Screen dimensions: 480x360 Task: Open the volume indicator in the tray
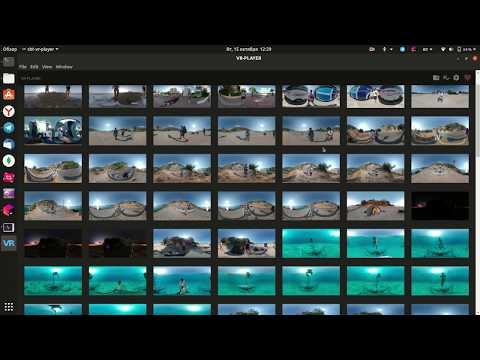pos(451,49)
